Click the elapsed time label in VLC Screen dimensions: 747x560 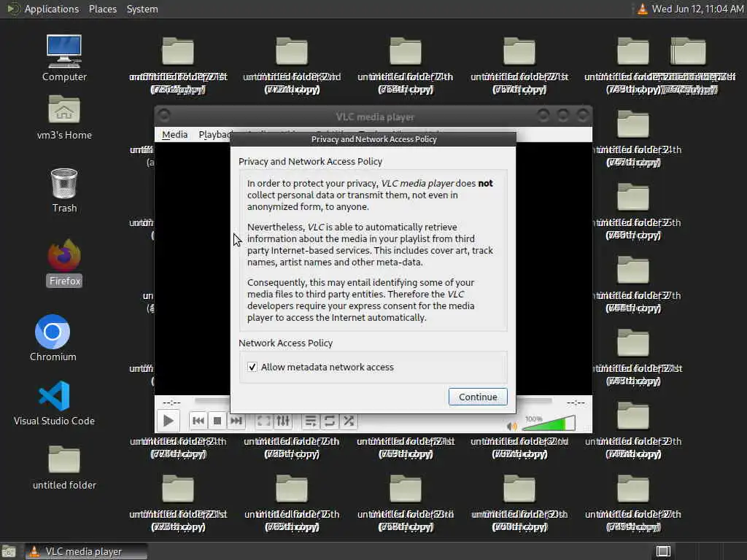pyautogui.click(x=171, y=402)
